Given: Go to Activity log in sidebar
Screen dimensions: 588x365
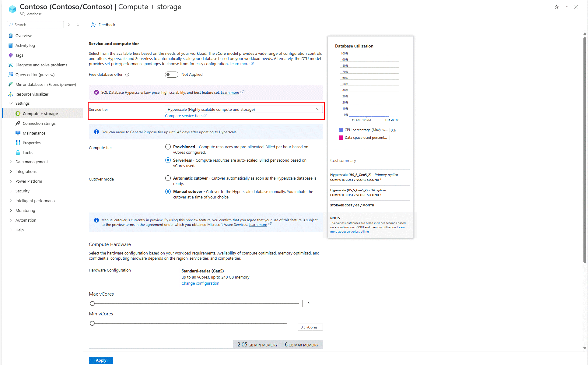Looking at the screenshot, I should tap(25, 45).
